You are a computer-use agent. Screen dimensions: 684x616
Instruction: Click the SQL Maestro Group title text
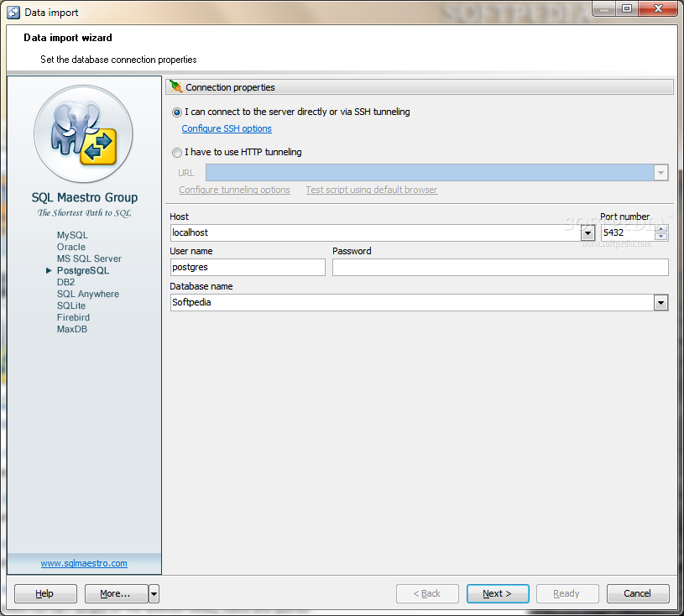click(x=84, y=197)
